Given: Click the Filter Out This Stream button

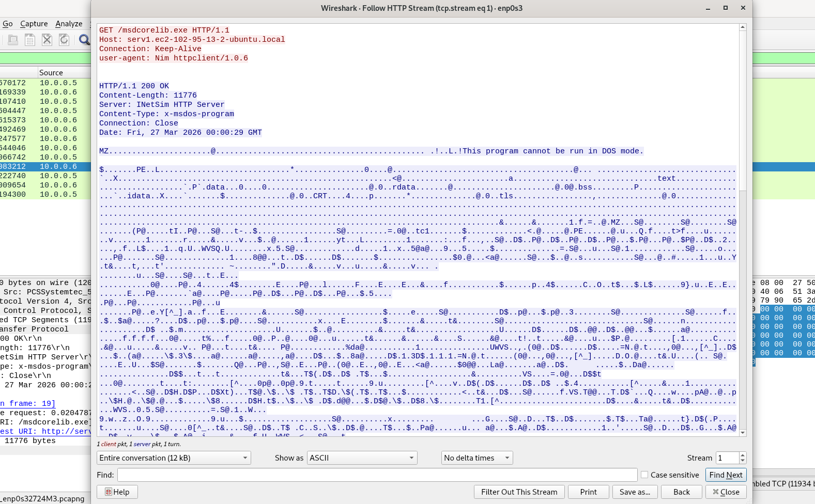Looking at the screenshot, I should (x=519, y=492).
